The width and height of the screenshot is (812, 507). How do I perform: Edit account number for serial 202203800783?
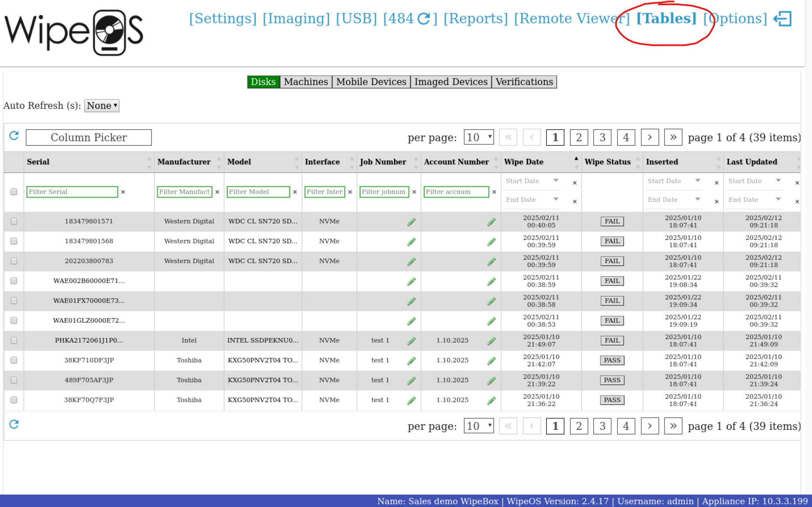[491, 262]
